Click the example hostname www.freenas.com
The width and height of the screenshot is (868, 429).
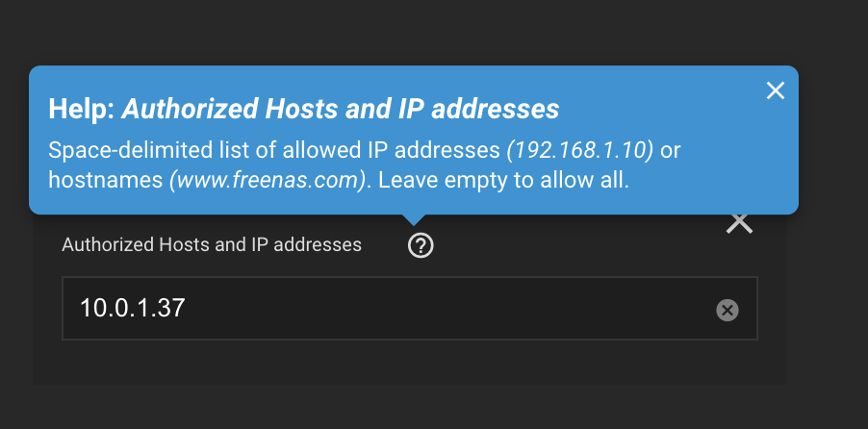[268, 180]
